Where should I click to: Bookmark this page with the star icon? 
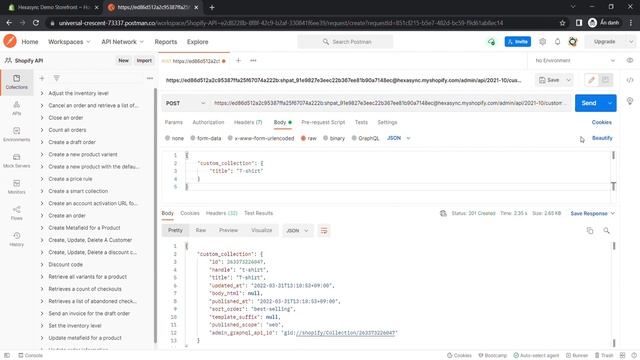(562, 23)
